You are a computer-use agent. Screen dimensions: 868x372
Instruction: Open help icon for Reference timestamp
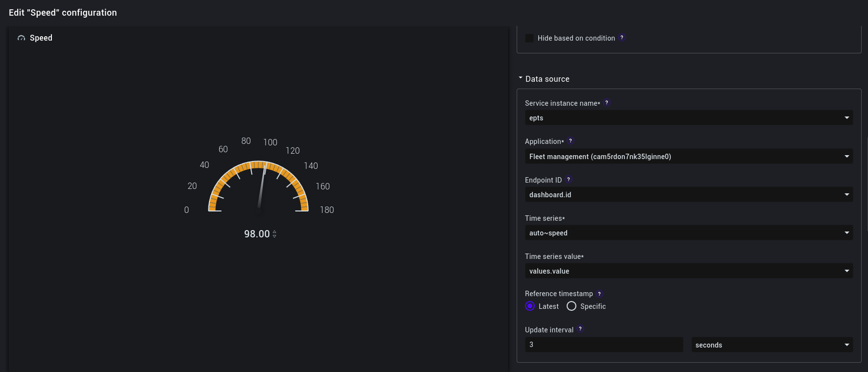(599, 294)
